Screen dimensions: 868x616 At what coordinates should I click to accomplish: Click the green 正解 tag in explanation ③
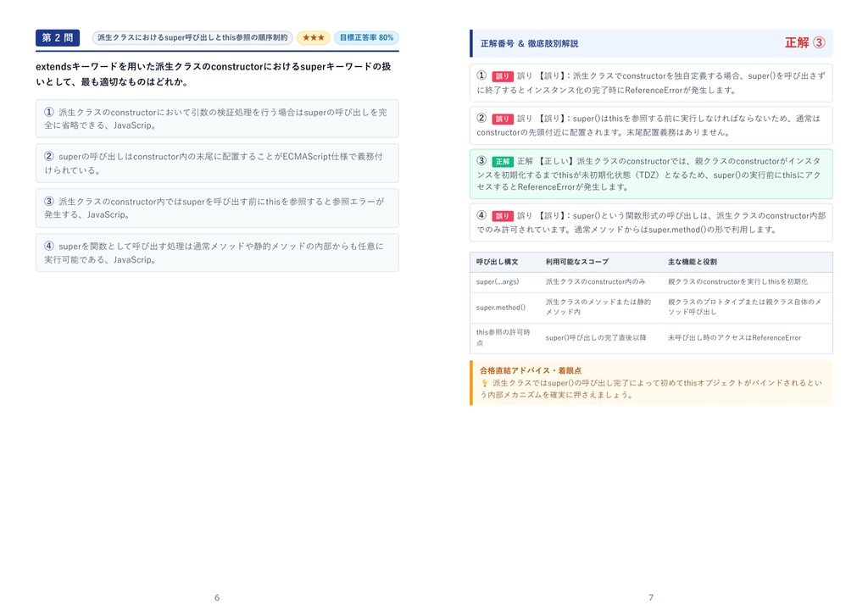point(503,162)
